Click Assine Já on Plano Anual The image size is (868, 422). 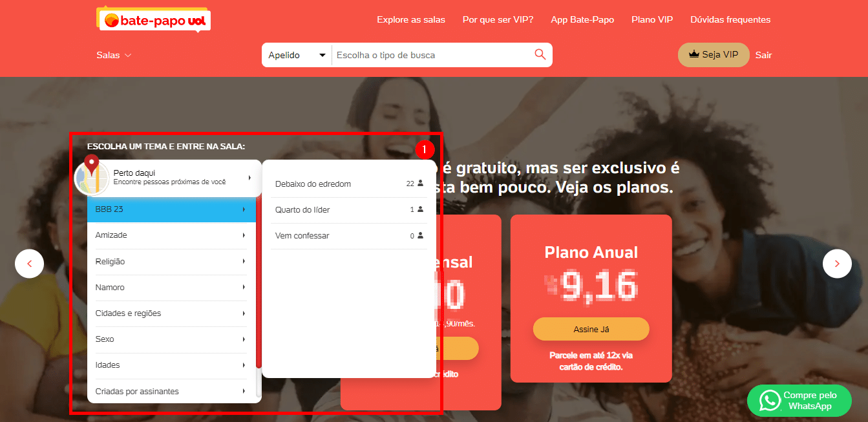click(x=591, y=329)
